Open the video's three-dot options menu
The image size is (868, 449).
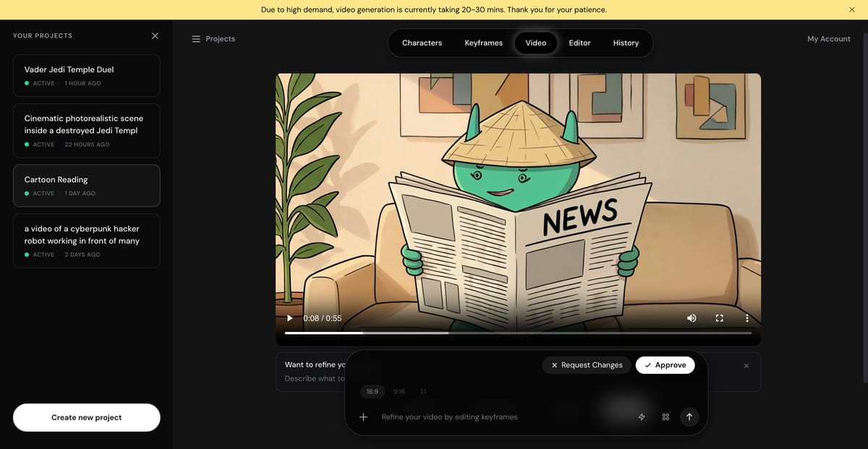pos(747,318)
